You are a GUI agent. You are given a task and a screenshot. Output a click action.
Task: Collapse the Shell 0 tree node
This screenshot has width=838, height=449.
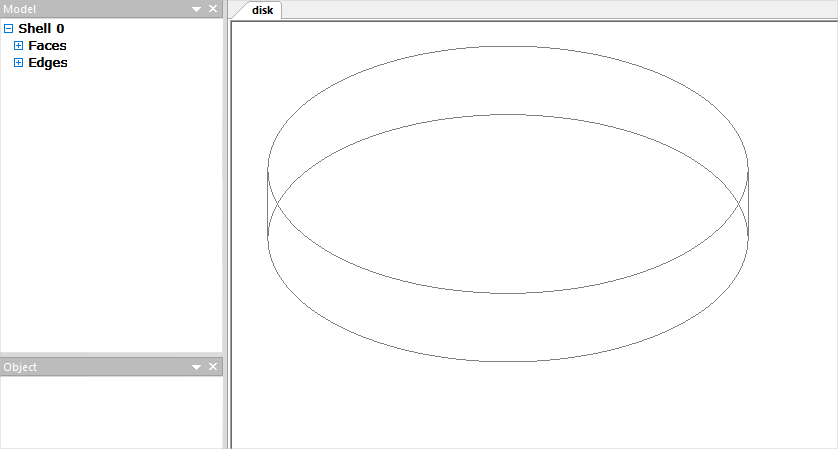[x=9, y=29]
